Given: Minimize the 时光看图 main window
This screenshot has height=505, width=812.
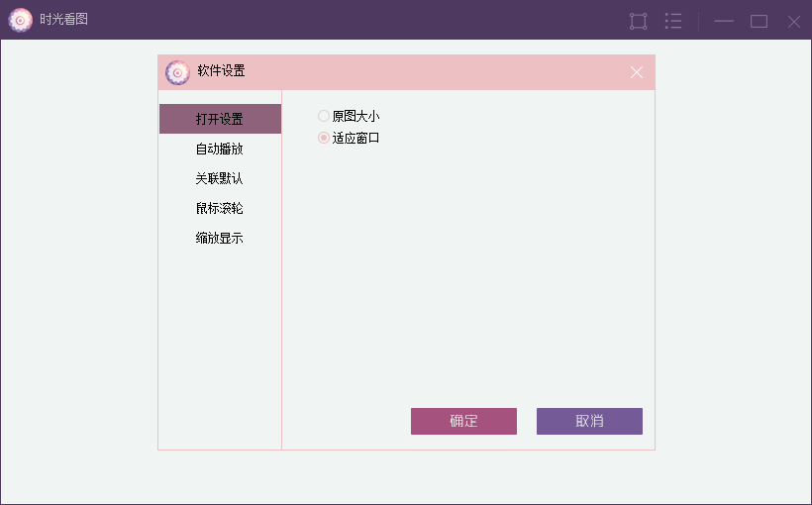Looking at the screenshot, I should [724, 21].
